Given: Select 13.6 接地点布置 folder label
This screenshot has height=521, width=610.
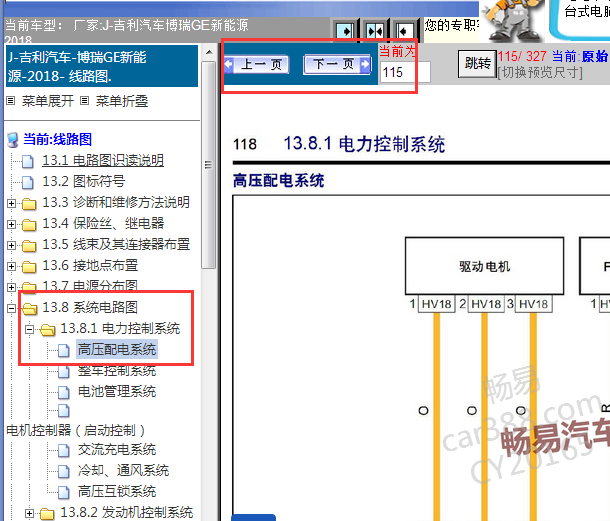Looking at the screenshot, I should coord(90,265).
